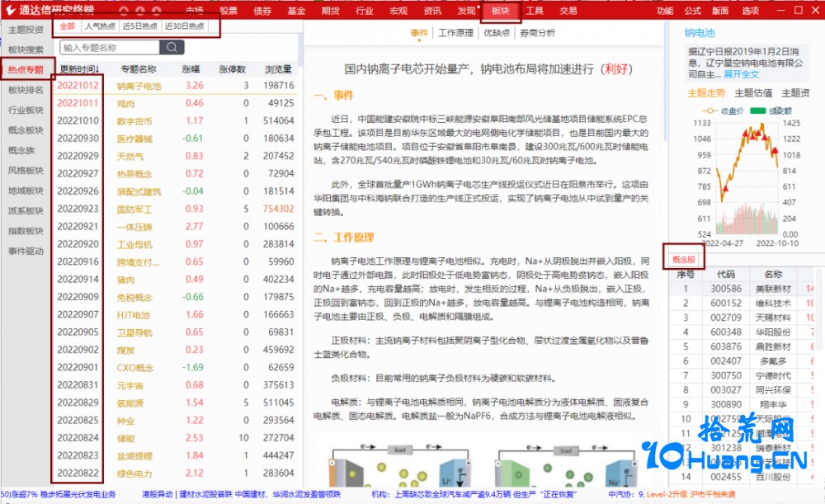Image resolution: width=825 pixels, height=504 pixels.
Task: Click the 展开全文 link
Action: pos(742,74)
